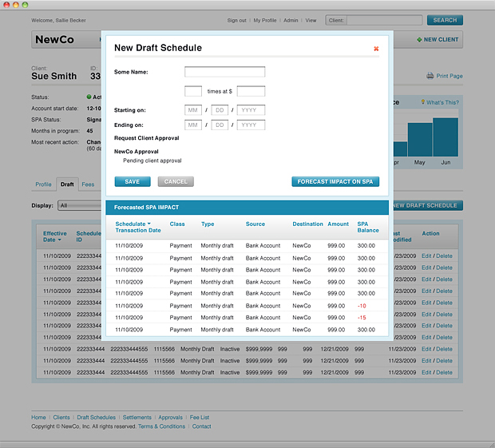Image resolution: width=495 pixels, height=448 pixels.
Task: Click the What's This lightbulb icon
Action: click(x=423, y=102)
